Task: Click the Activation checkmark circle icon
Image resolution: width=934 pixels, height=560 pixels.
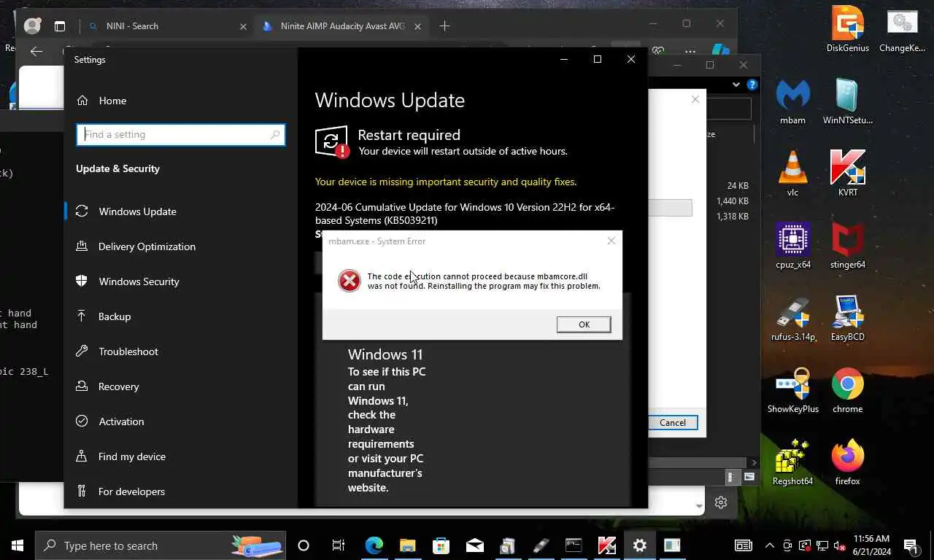Action: 82,421
